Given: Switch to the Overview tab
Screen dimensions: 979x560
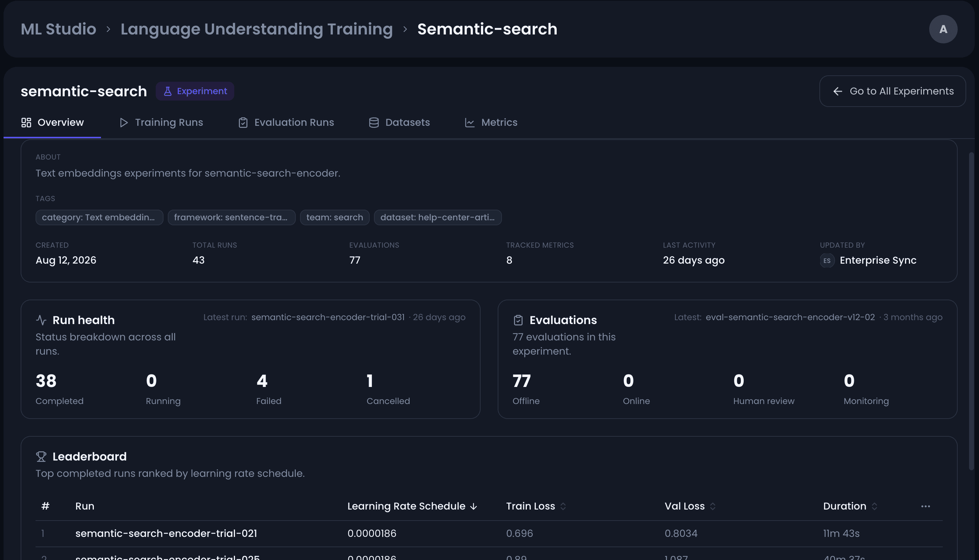Looking at the screenshot, I should (52, 122).
